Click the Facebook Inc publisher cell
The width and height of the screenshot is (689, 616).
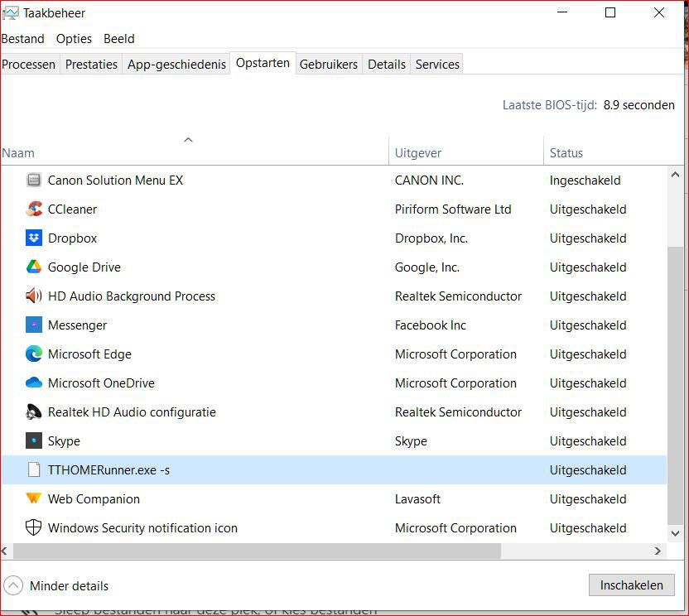(430, 325)
